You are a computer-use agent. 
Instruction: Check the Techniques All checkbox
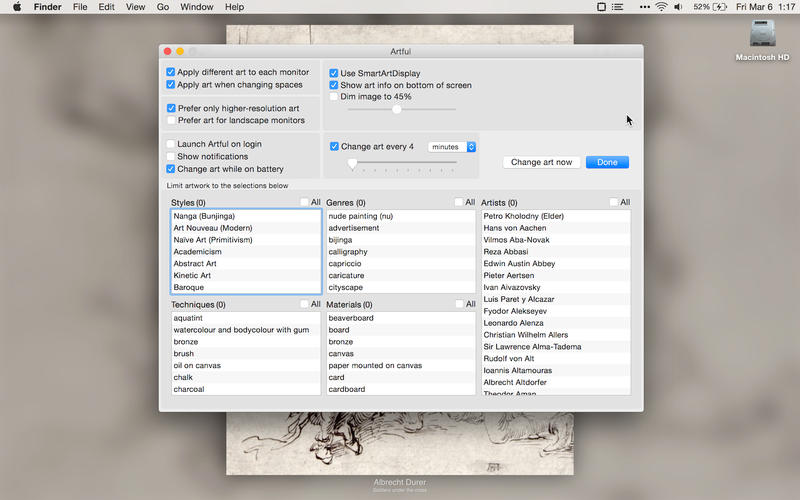(x=305, y=304)
